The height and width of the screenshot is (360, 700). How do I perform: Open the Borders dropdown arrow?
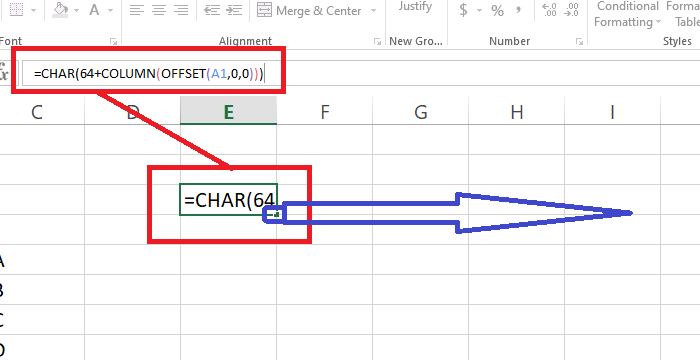(x=34, y=10)
